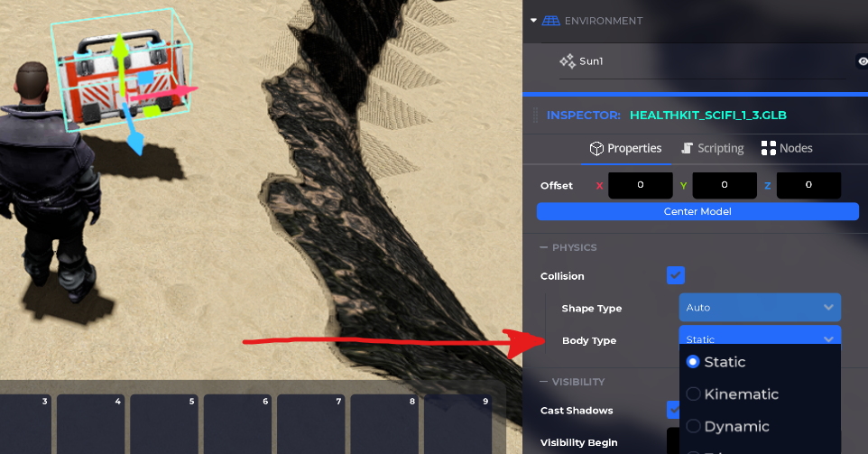Switch to the Scripting tab
This screenshot has height=454, width=868.
(713, 148)
